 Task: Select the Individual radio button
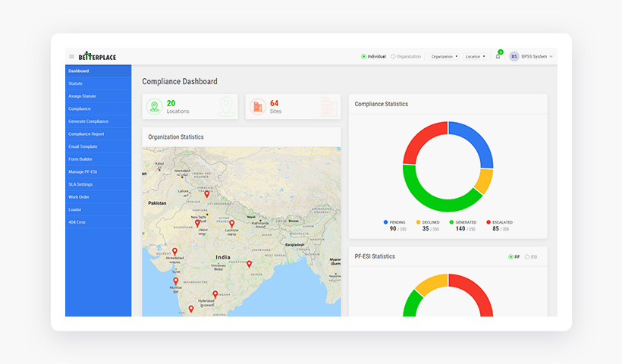(363, 57)
